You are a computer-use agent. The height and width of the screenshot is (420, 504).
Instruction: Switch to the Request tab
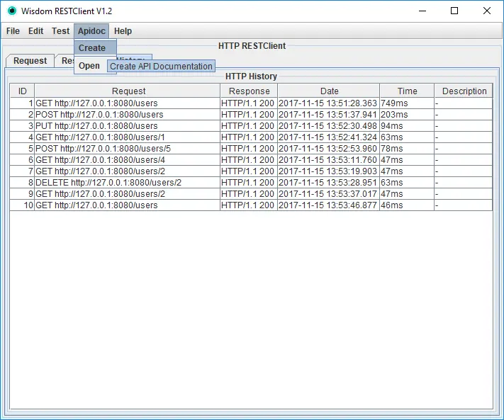point(30,61)
